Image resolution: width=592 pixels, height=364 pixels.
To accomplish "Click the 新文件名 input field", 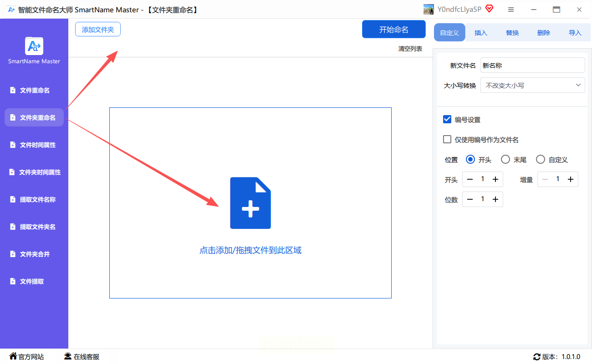I will tap(533, 65).
